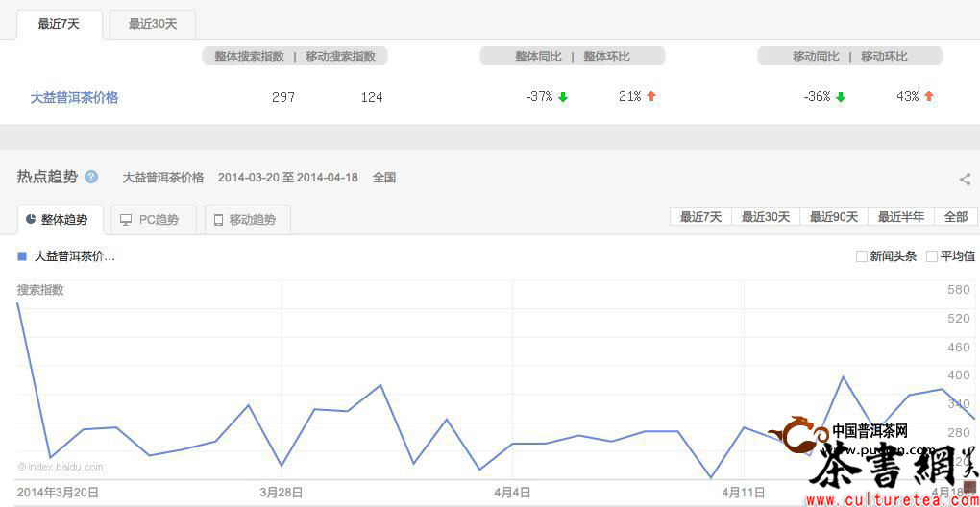Click the monitor icon on PC趋势 tab
Viewport: 980px width, 507px height.
[x=126, y=220]
